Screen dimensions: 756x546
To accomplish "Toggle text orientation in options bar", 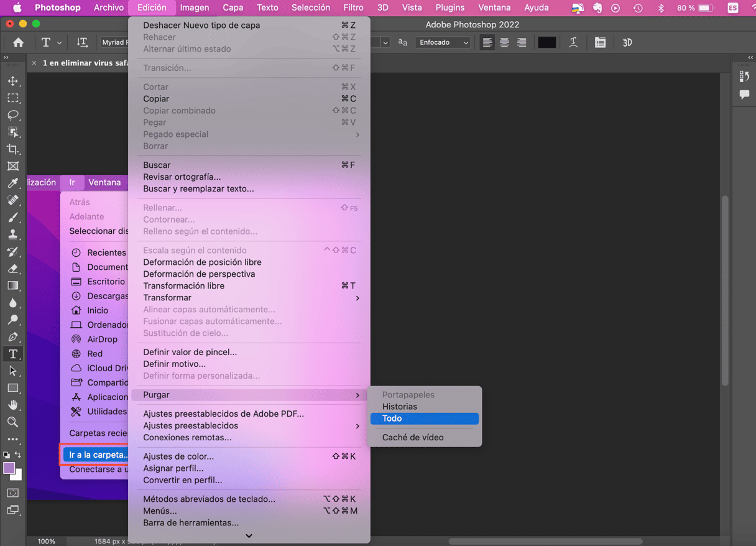I will [82, 42].
